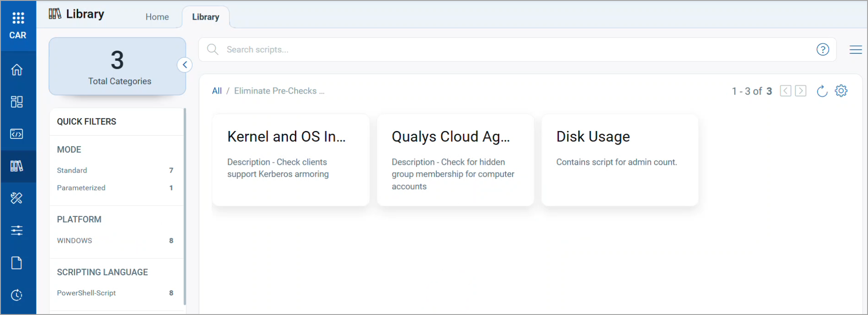
Task: Click the Search scripts input field
Action: [x=502, y=49]
